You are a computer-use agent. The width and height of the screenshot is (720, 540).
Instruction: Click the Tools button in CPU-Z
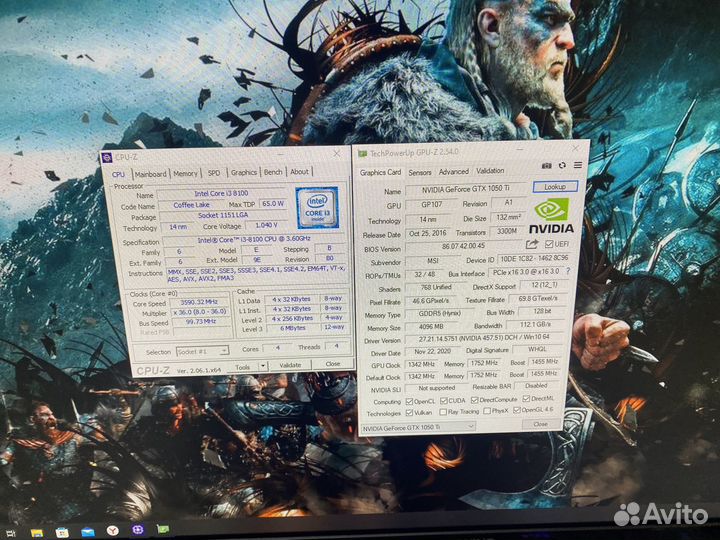point(242,366)
